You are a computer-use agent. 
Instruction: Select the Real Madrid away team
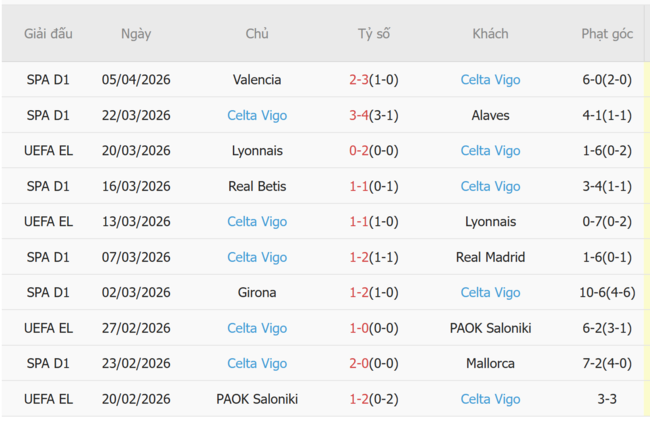(490, 257)
